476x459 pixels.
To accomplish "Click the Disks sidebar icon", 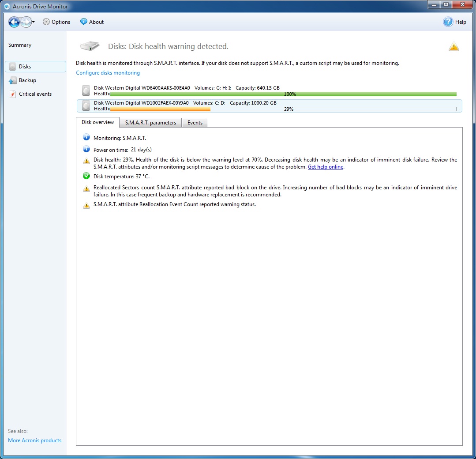I will [x=12, y=67].
